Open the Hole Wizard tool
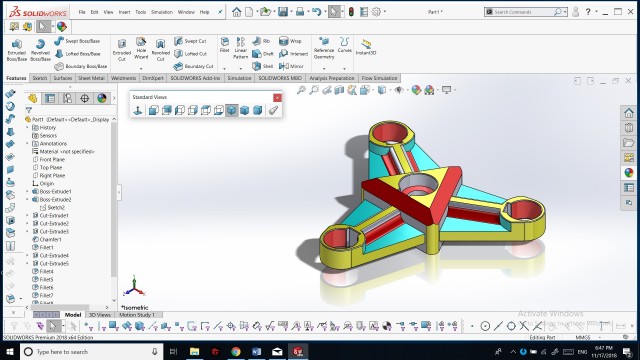 (141, 48)
